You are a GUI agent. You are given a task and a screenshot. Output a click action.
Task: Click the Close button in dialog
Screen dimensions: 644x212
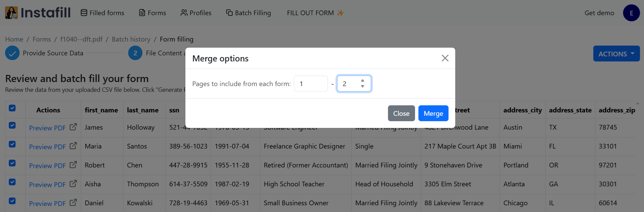point(401,113)
